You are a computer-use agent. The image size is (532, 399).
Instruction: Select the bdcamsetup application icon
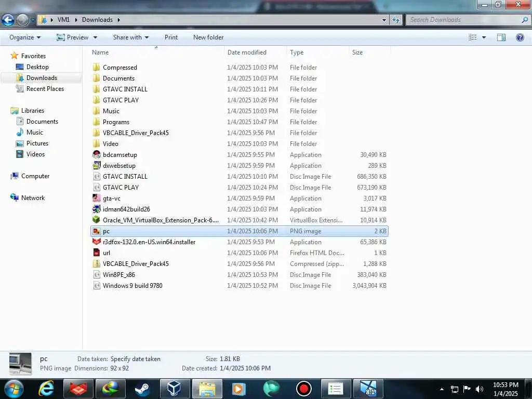tap(96, 155)
